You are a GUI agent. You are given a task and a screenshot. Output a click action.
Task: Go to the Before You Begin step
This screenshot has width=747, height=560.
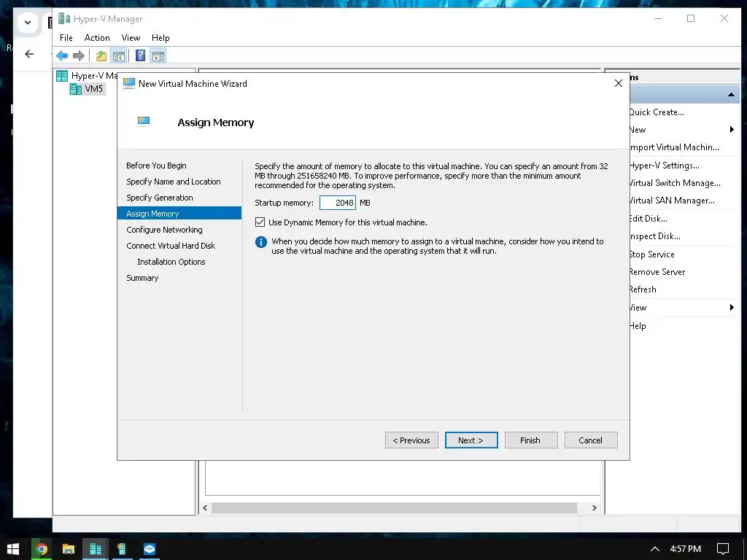(x=156, y=166)
